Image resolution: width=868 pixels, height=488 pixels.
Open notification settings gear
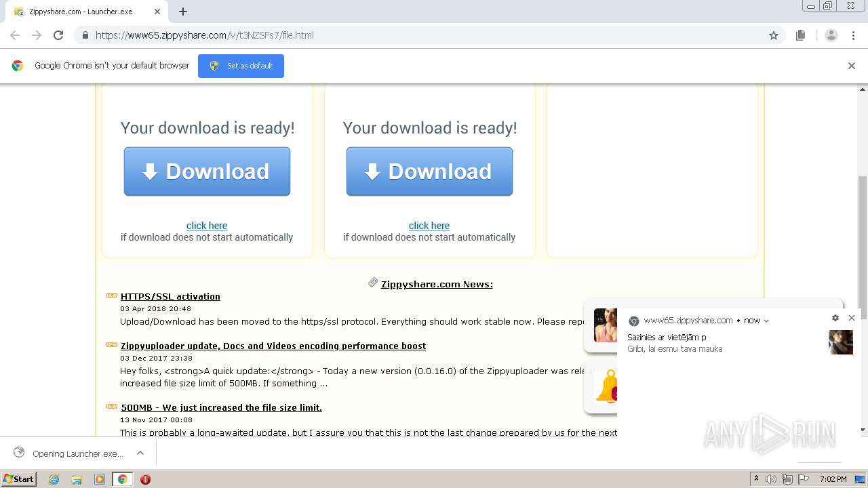click(x=835, y=318)
